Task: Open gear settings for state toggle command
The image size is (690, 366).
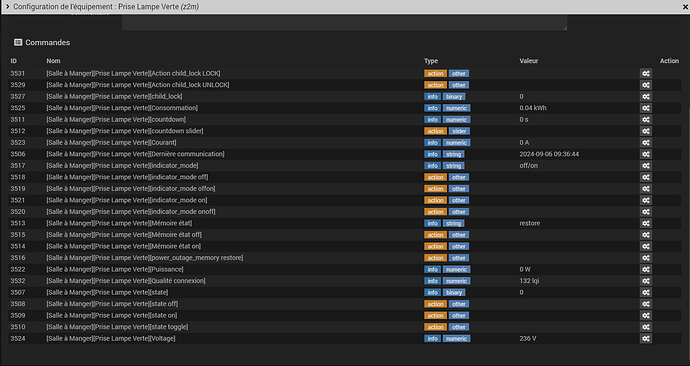Action: (x=646, y=327)
